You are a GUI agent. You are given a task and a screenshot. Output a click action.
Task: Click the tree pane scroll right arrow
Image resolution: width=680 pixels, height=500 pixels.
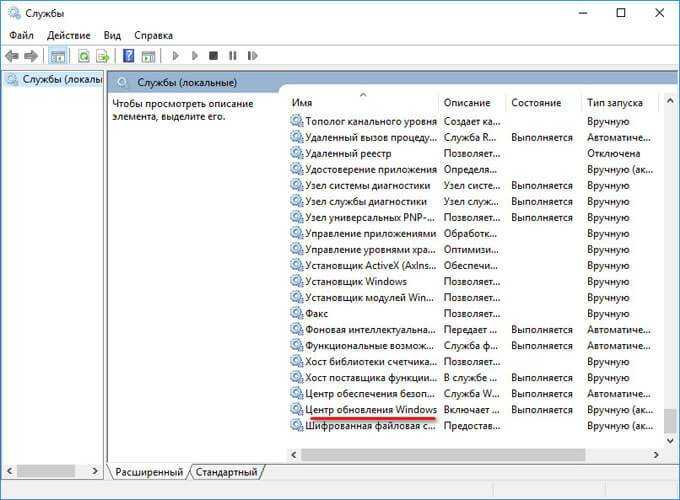click(95, 471)
